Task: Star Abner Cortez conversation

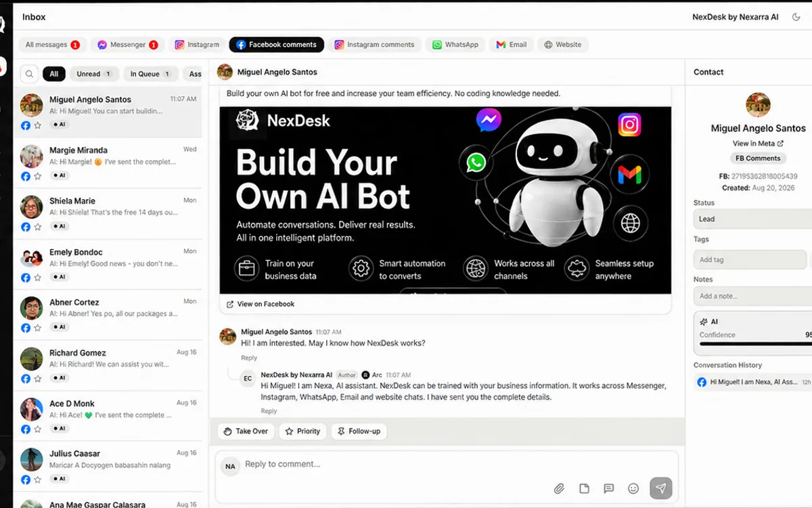Action: click(x=38, y=328)
